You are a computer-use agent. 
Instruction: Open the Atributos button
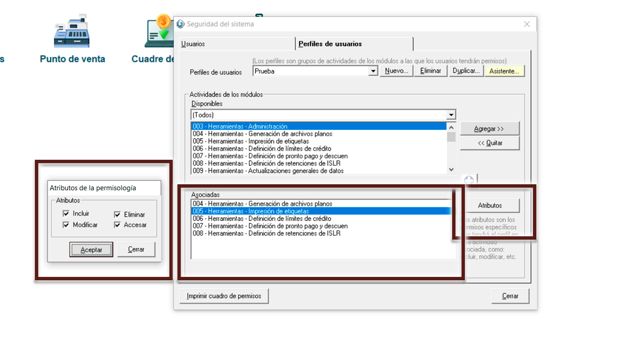pyautogui.click(x=490, y=205)
